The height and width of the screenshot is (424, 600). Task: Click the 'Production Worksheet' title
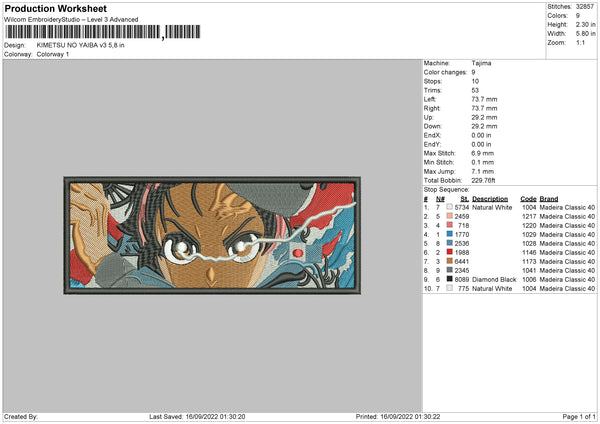coord(55,8)
